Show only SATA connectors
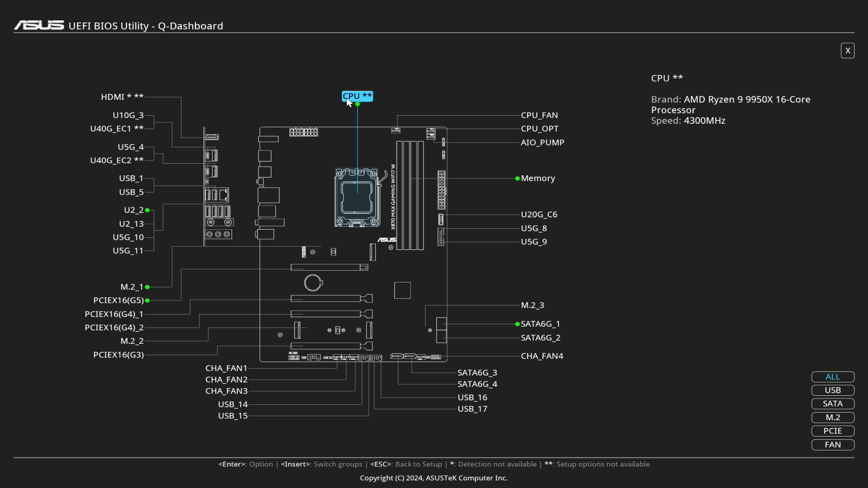868x488 pixels. (832, 404)
